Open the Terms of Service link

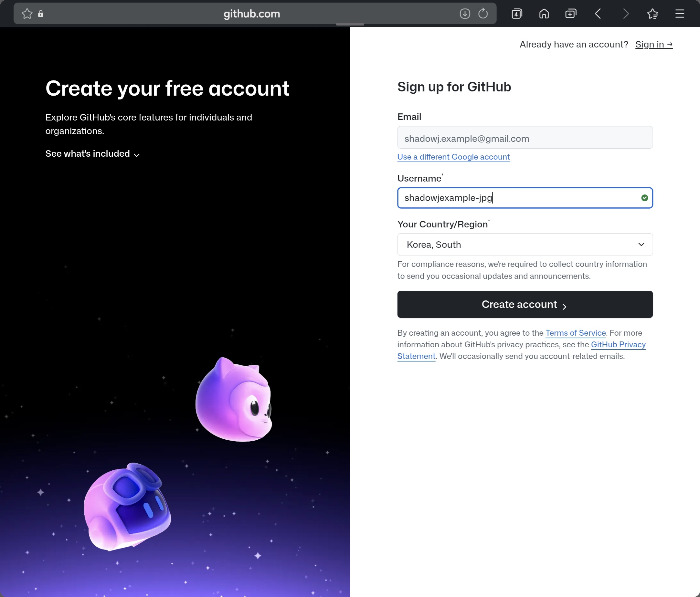coord(575,333)
